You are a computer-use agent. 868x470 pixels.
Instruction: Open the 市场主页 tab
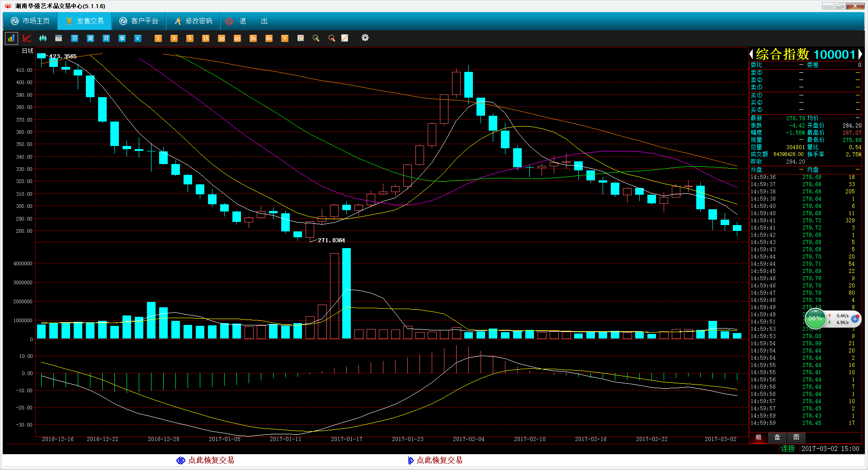pos(30,21)
